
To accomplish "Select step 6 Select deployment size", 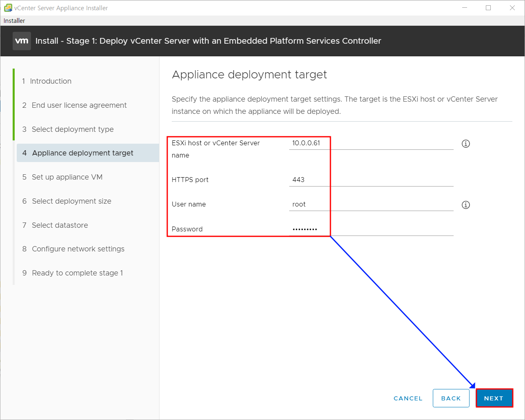I will (66, 201).
